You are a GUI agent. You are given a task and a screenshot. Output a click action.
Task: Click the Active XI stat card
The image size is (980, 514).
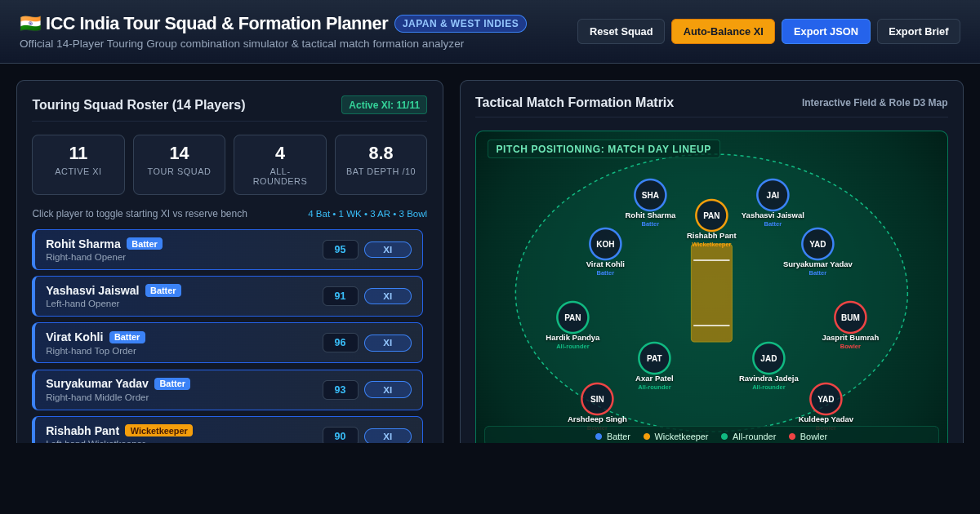pos(78,165)
